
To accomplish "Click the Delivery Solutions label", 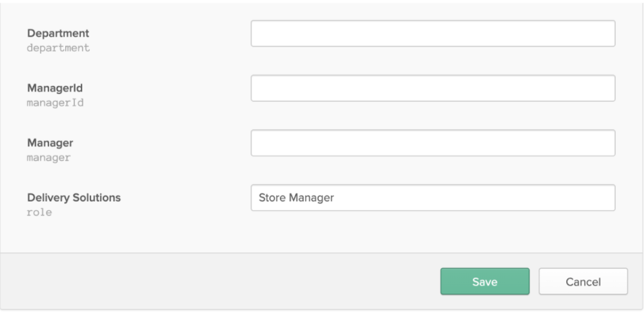I will click(74, 197).
